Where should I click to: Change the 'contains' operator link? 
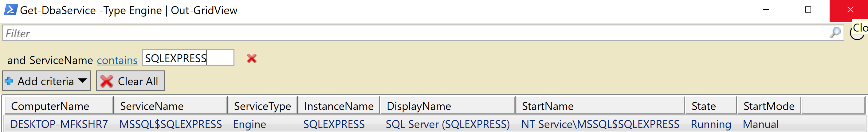[117, 60]
